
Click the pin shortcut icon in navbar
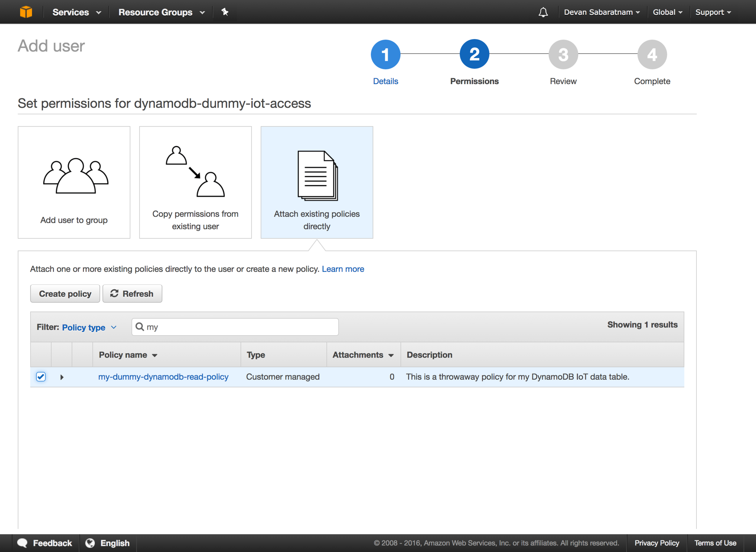[225, 12]
